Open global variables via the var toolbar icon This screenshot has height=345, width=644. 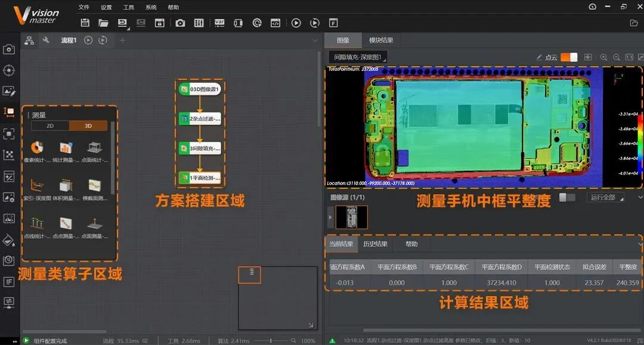tap(219, 23)
